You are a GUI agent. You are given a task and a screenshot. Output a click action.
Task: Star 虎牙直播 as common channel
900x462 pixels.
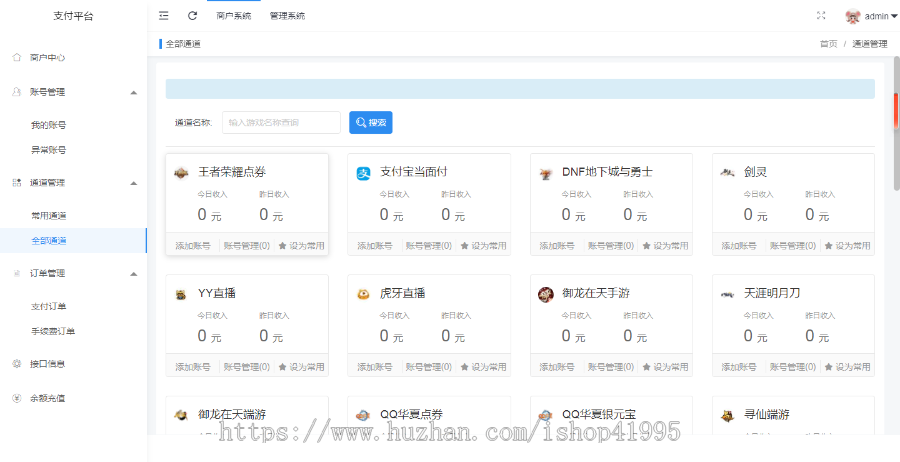point(483,367)
